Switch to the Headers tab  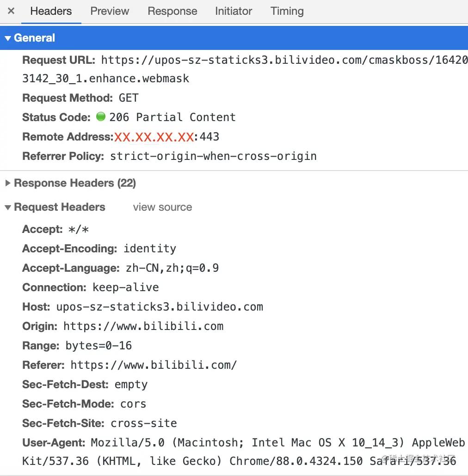click(x=51, y=11)
